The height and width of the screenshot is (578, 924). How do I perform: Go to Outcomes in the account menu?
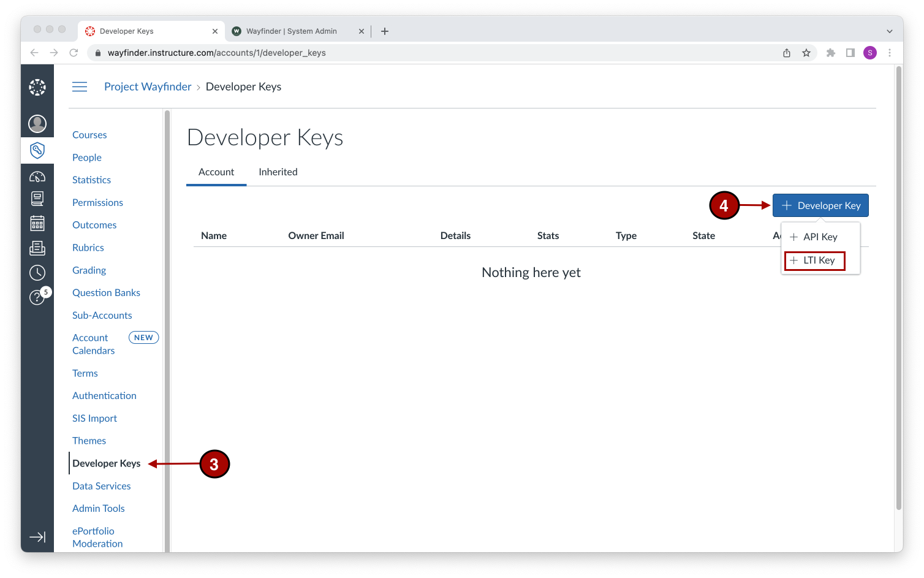(94, 225)
